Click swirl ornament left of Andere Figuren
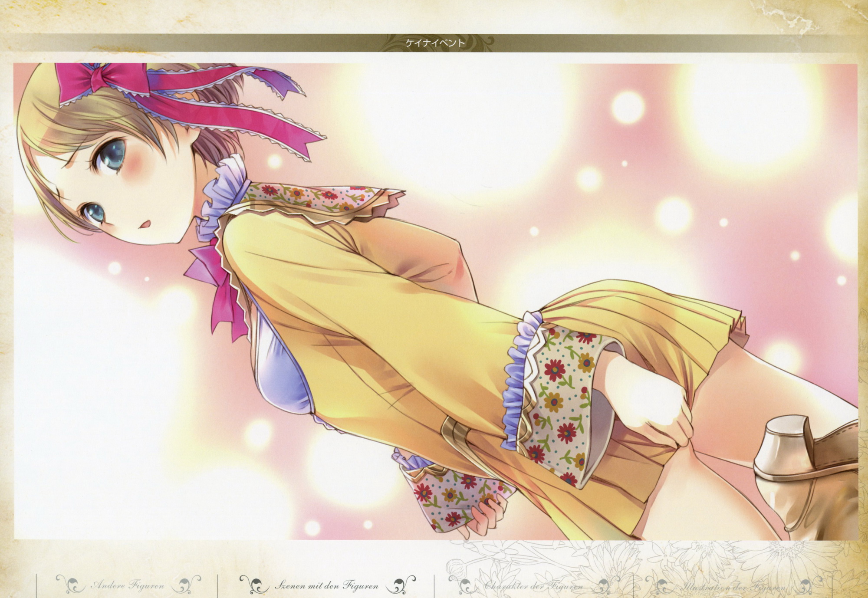 click(x=70, y=584)
